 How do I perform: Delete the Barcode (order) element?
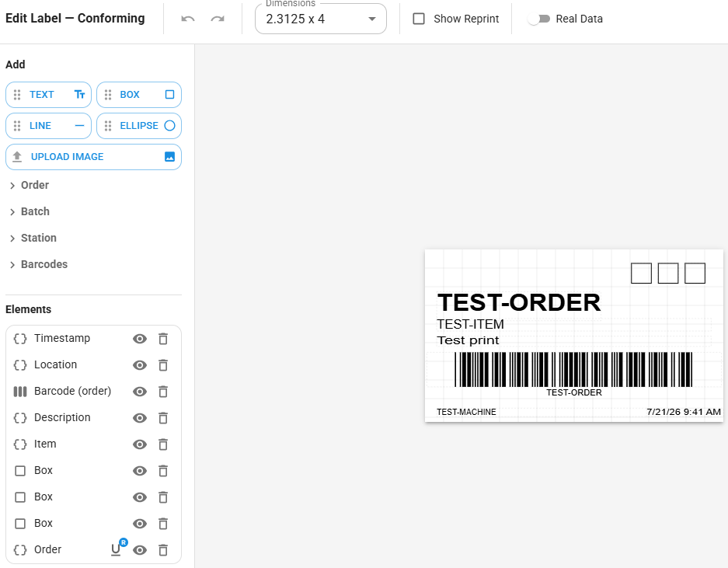click(163, 392)
